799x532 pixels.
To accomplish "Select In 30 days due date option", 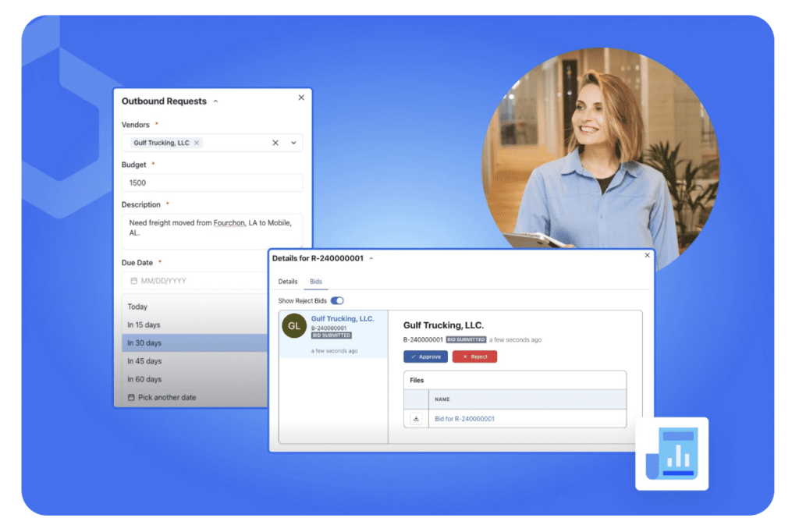I will [194, 343].
